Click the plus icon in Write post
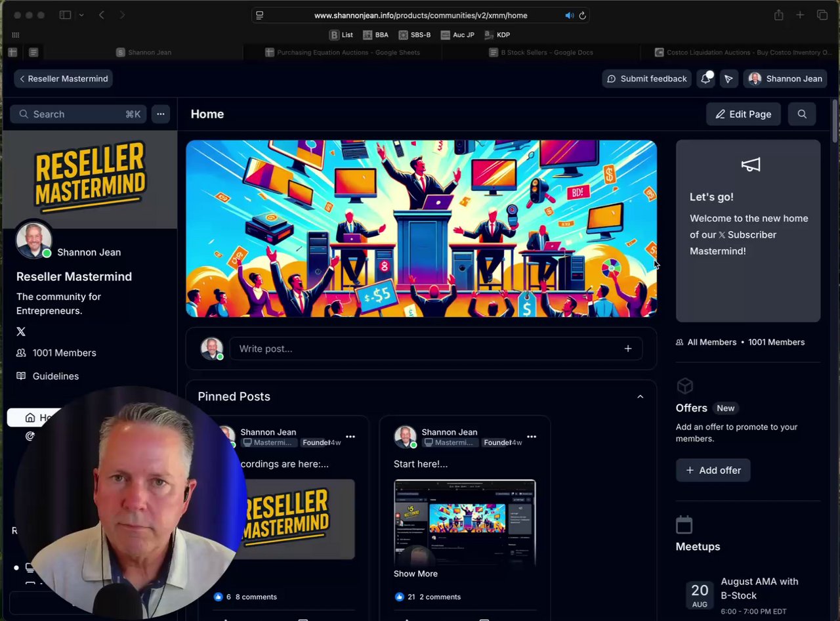The height and width of the screenshot is (621, 840). coord(628,349)
